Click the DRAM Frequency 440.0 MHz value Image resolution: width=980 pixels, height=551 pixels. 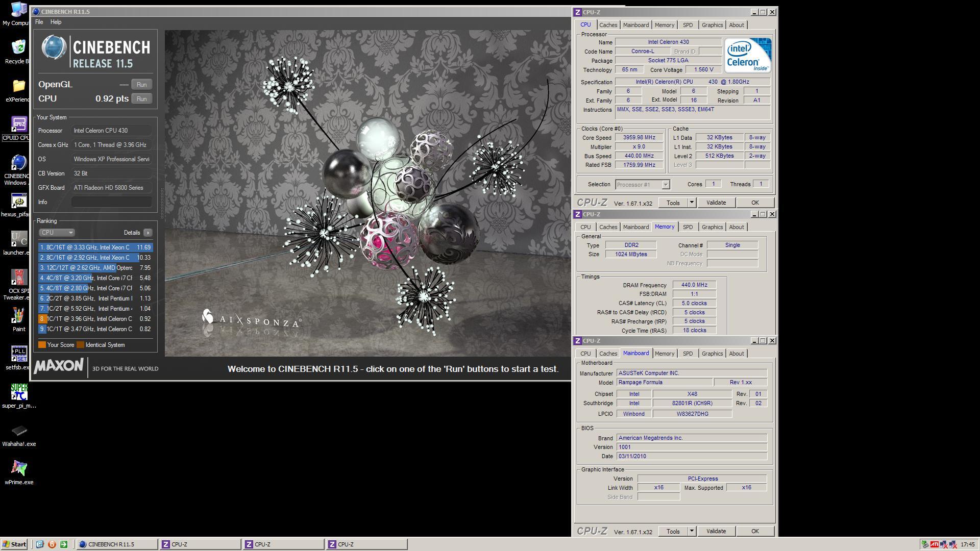click(694, 285)
